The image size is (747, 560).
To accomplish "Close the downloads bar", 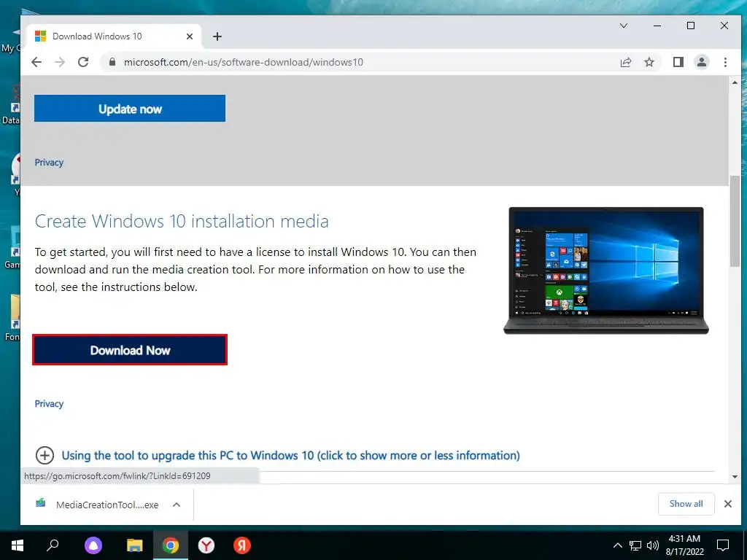I will point(727,504).
